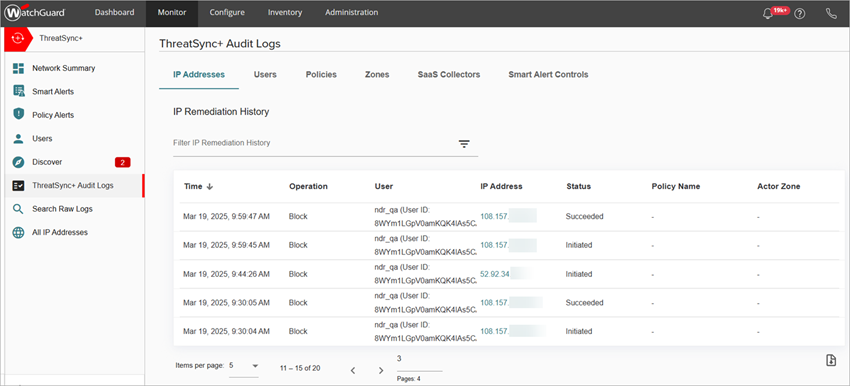The height and width of the screenshot is (386, 850).
Task: Switch to the IP Addresses tab
Action: click(199, 75)
